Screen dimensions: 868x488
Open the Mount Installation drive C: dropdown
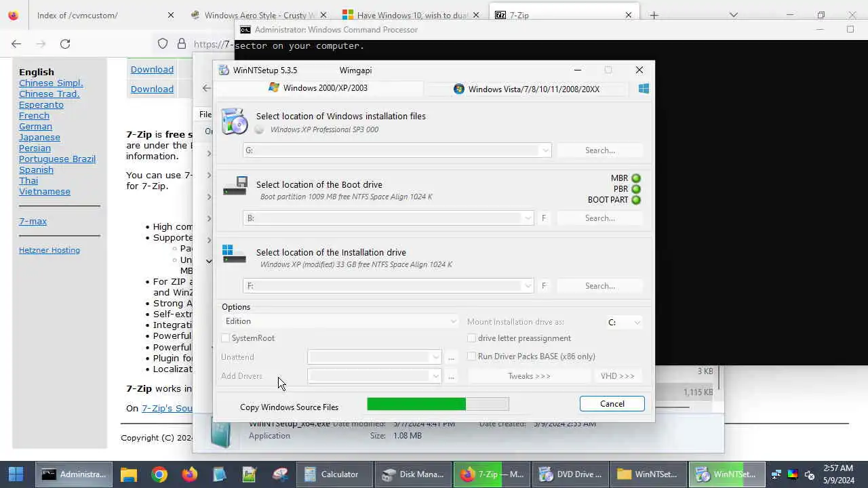(624, 323)
